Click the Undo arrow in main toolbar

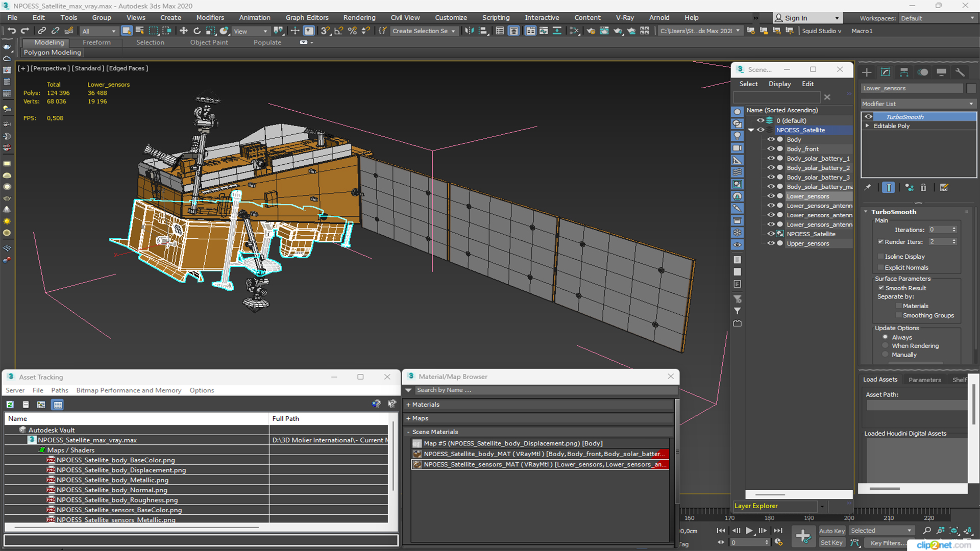pos(11,31)
